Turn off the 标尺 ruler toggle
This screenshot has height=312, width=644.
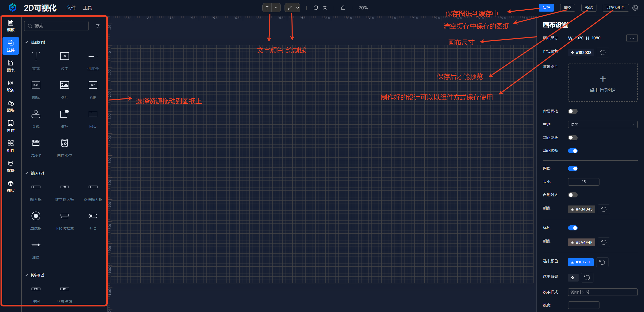click(573, 228)
